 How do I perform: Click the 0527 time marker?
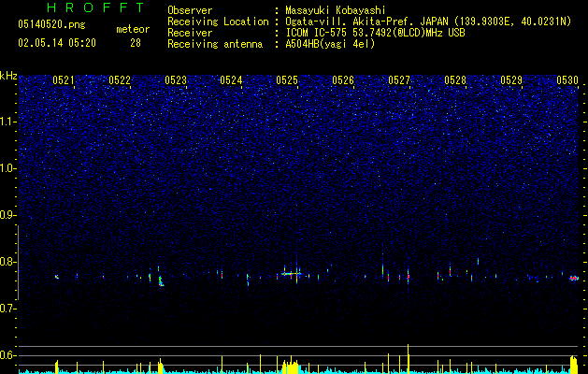coord(399,80)
